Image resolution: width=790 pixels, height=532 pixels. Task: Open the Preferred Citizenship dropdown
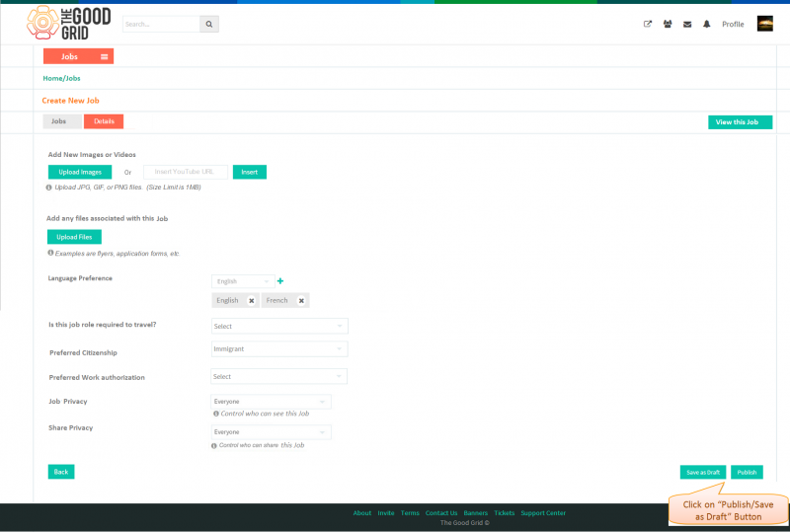[x=279, y=348]
